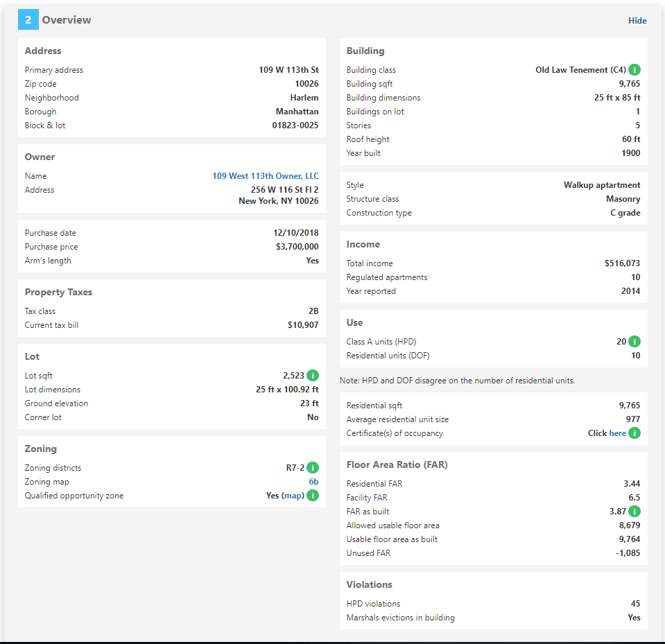View Zoning districts info icon
The width and height of the screenshot is (665, 644).
[x=312, y=467]
